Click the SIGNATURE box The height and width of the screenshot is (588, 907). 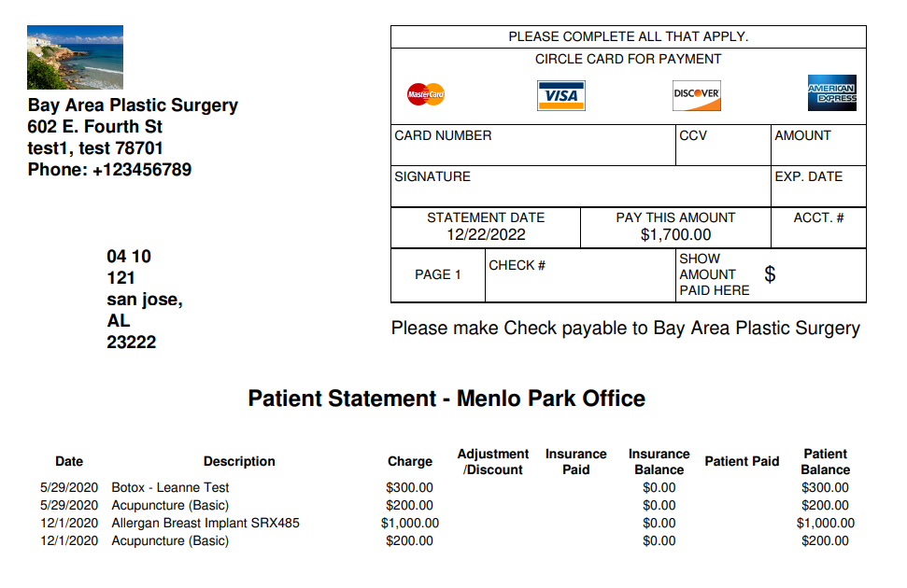(x=581, y=186)
